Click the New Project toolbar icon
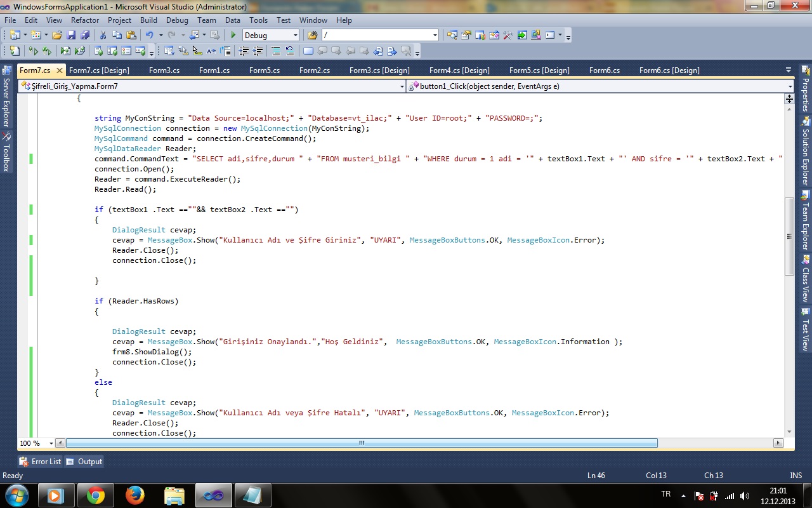 pyautogui.click(x=15, y=36)
